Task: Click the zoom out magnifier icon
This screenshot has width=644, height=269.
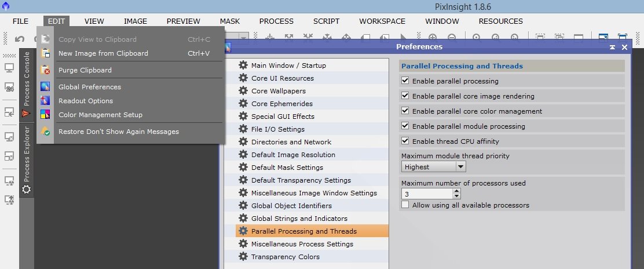Action: point(451,38)
